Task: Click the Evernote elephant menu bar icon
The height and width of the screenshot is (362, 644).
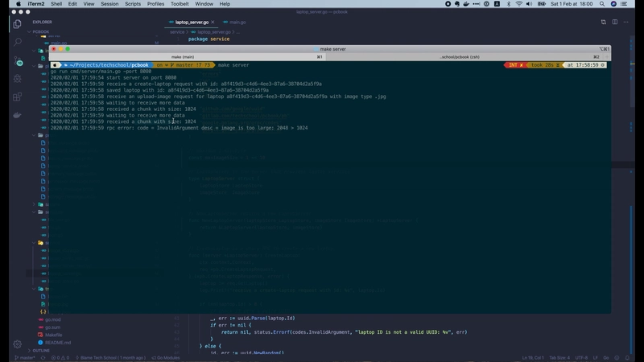Action: point(456,4)
